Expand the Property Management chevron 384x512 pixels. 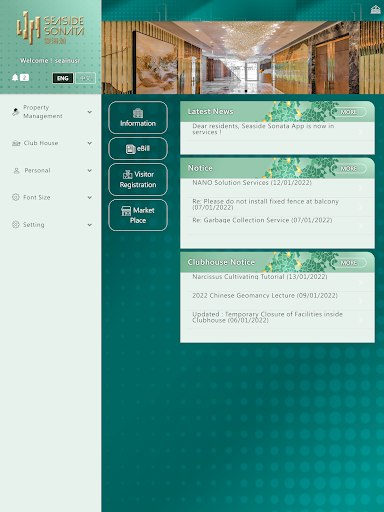[90, 112]
